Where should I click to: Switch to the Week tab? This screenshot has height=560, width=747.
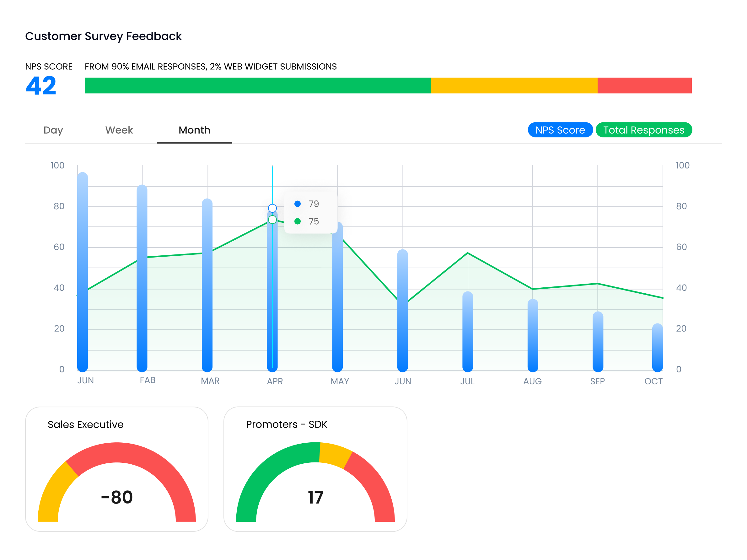tap(119, 130)
